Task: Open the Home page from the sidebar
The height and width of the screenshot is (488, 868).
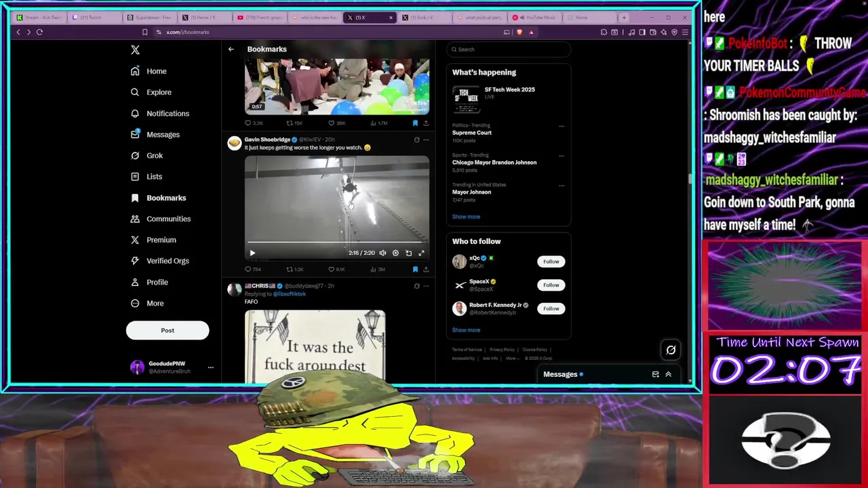Action: 149,71
